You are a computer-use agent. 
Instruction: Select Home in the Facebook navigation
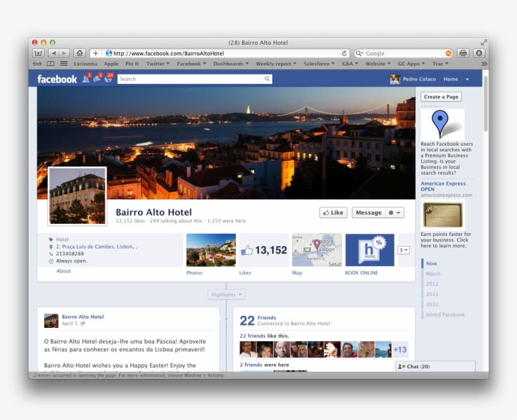point(450,79)
